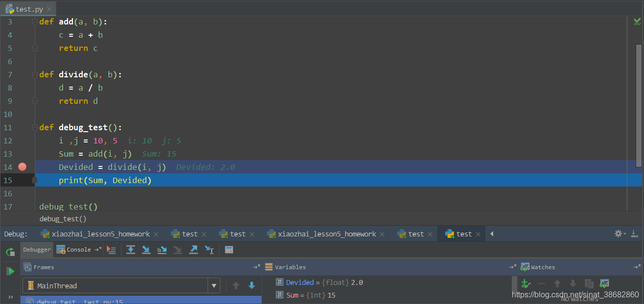Click line number 12 in gutter
644x304 pixels.
pos(8,140)
